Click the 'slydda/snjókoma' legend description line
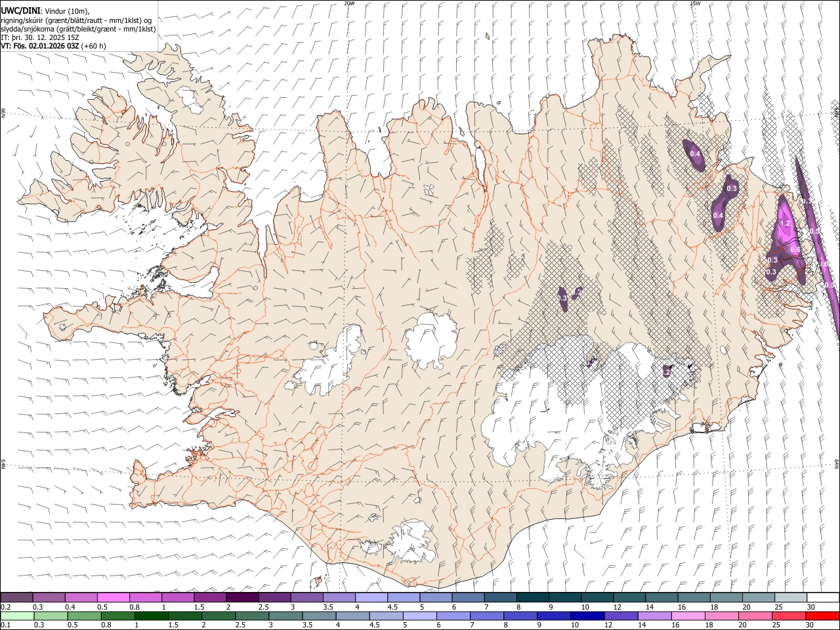Viewport: 840px width, 630px height. (x=78, y=29)
